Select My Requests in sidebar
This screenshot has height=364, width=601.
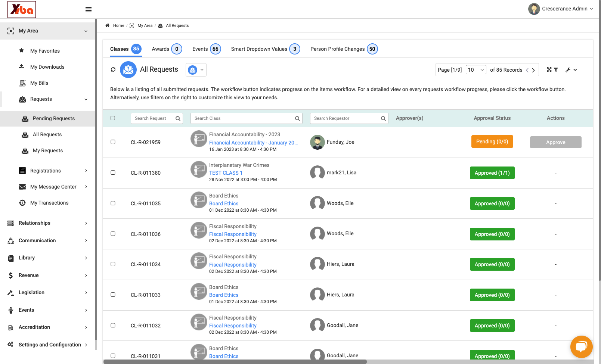pos(48,150)
